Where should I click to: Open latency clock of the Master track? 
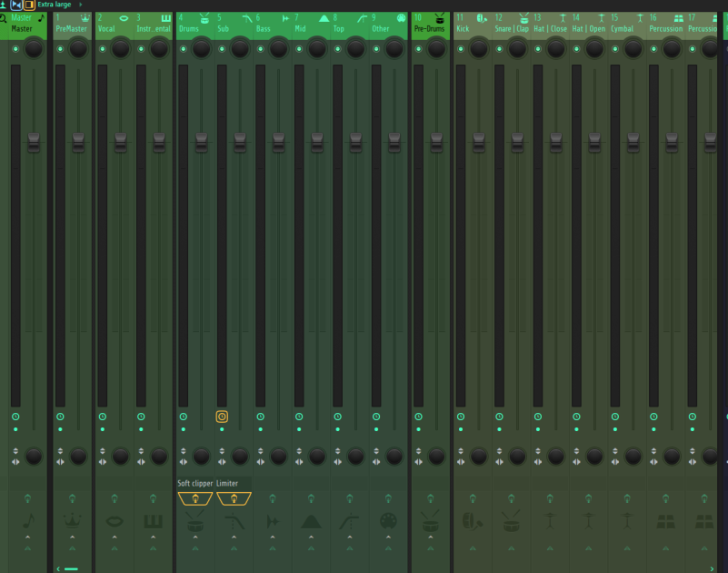pos(15,417)
